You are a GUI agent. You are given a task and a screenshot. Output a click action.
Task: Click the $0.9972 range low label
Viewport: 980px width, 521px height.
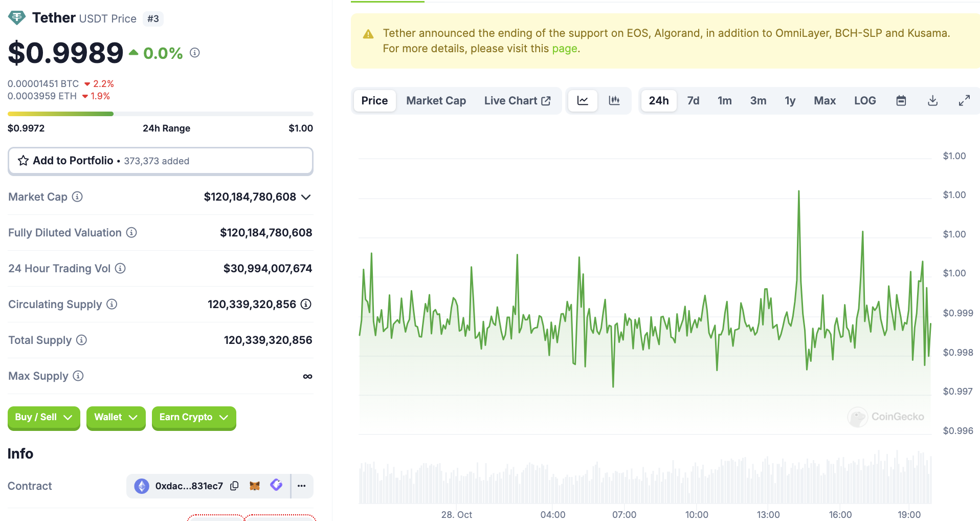click(26, 128)
